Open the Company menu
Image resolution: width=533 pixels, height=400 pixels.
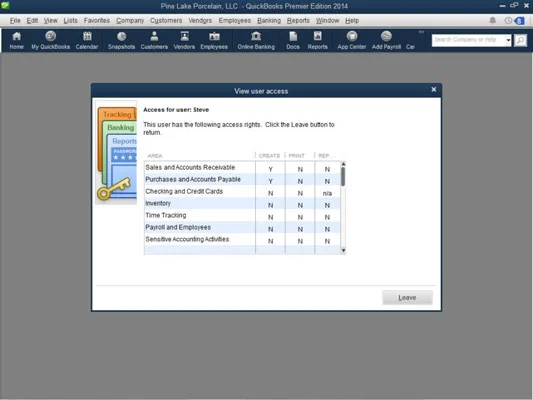pos(130,20)
